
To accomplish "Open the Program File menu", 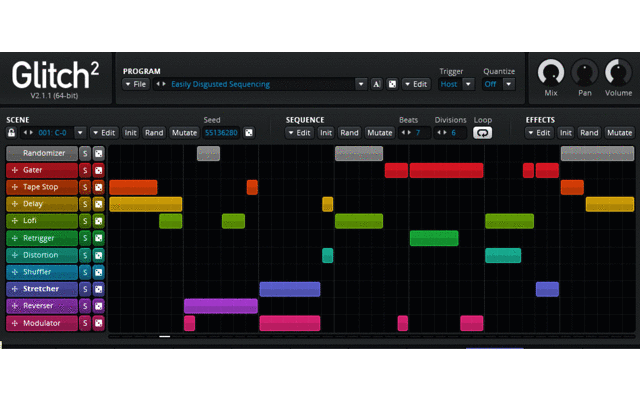I will pyautogui.click(x=136, y=84).
